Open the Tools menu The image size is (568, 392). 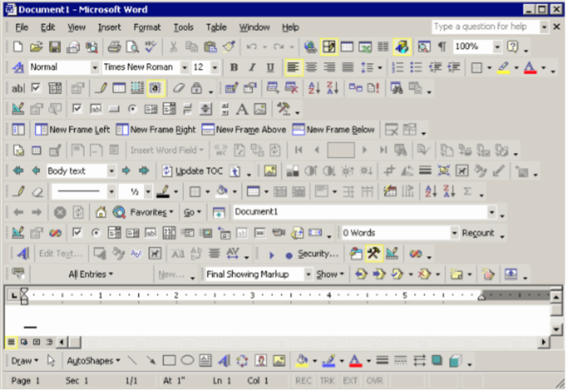tap(183, 28)
